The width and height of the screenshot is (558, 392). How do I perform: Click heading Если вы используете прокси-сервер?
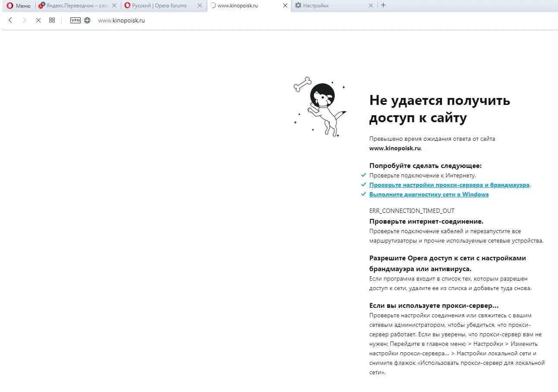pyautogui.click(x=434, y=306)
